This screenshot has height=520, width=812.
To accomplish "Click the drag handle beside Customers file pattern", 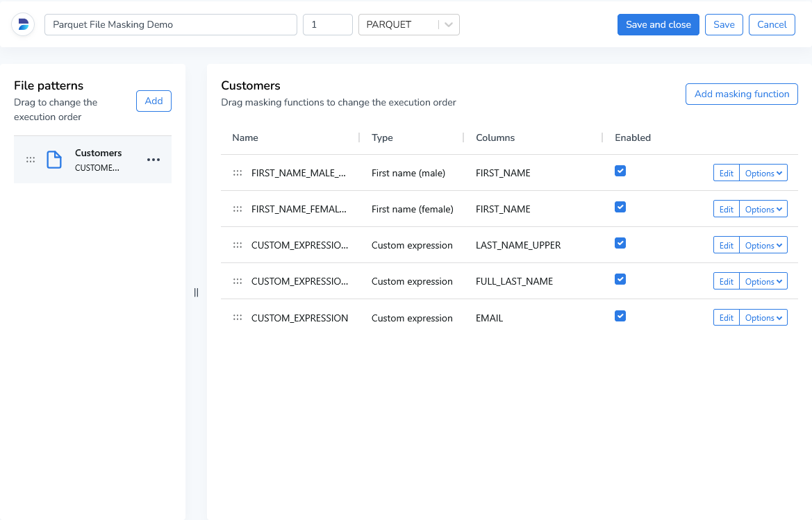I will (x=31, y=160).
